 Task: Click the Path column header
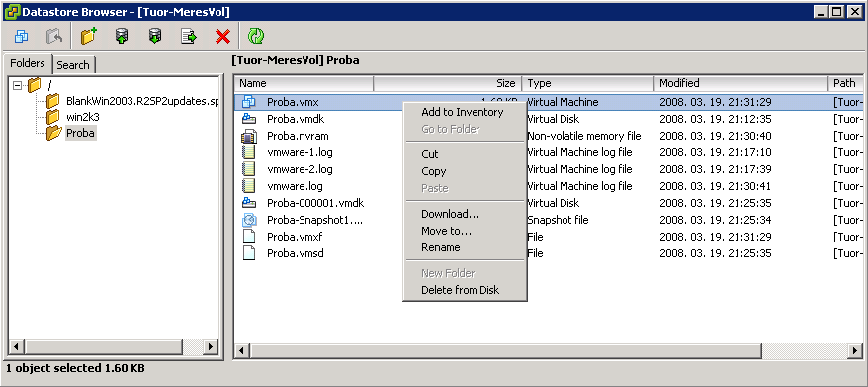point(846,84)
